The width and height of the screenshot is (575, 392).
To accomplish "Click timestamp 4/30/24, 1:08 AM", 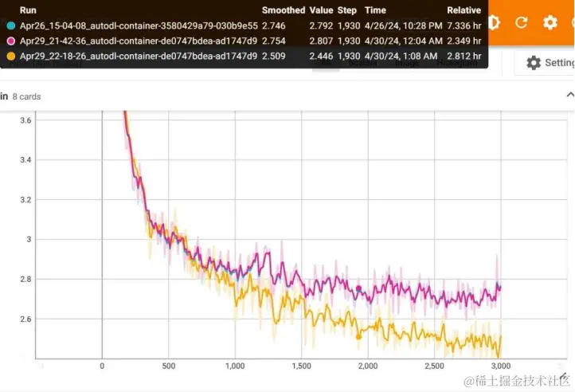I will click(x=401, y=56).
